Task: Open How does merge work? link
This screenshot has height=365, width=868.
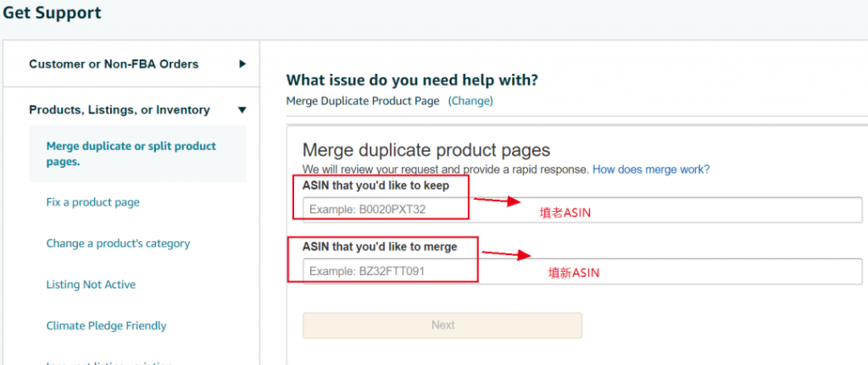Action: [651, 169]
